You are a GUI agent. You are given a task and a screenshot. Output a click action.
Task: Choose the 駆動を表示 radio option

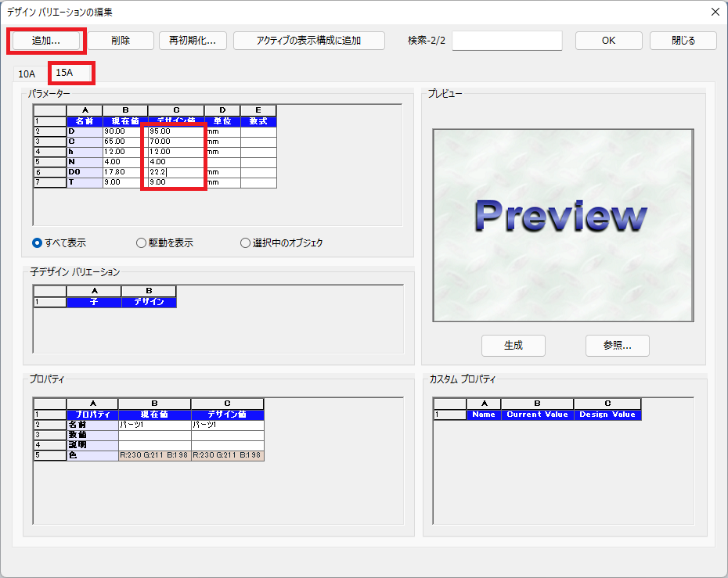(142, 242)
